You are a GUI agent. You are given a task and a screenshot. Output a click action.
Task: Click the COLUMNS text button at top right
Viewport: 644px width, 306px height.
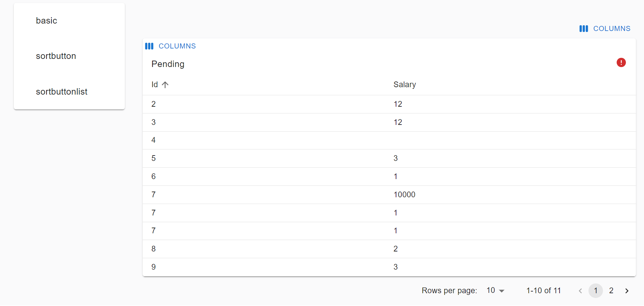coord(612,29)
